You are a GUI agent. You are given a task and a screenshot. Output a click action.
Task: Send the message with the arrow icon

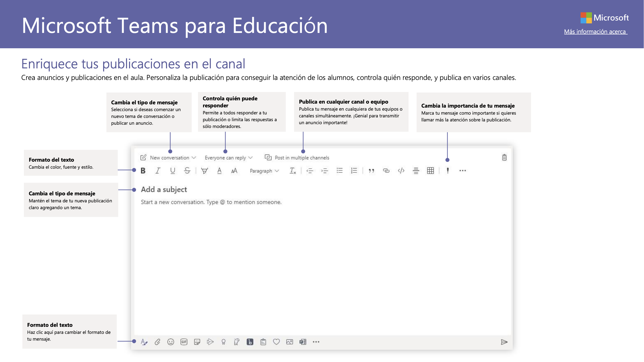click(x=504, y=342)
